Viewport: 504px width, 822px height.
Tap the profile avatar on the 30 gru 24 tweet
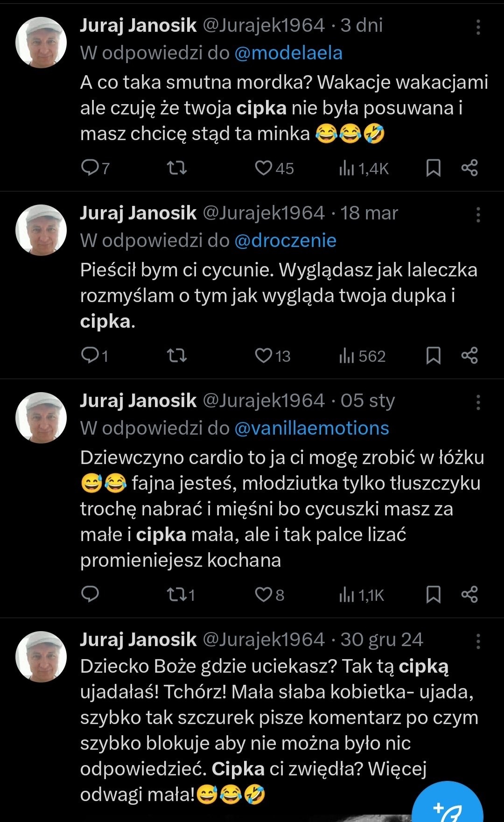tap(41, 656)
